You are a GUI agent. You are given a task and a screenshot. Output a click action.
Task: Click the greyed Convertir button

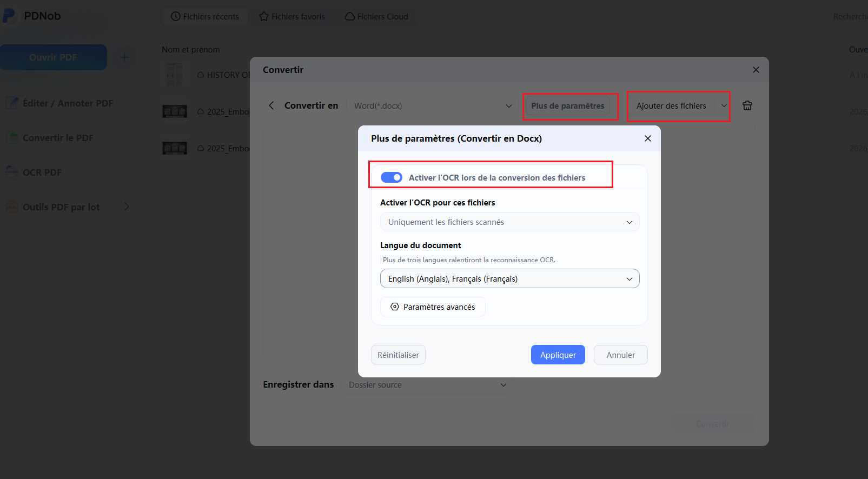tap(712, 423)
